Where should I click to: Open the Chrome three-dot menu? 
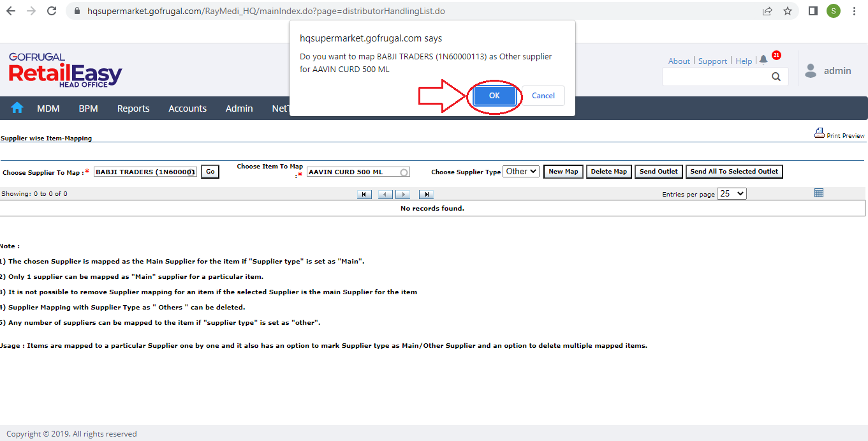coord(854,11)
